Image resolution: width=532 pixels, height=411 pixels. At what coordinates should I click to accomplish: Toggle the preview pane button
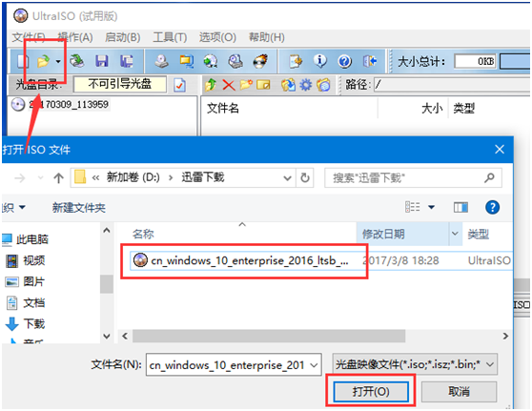[460, 207]
